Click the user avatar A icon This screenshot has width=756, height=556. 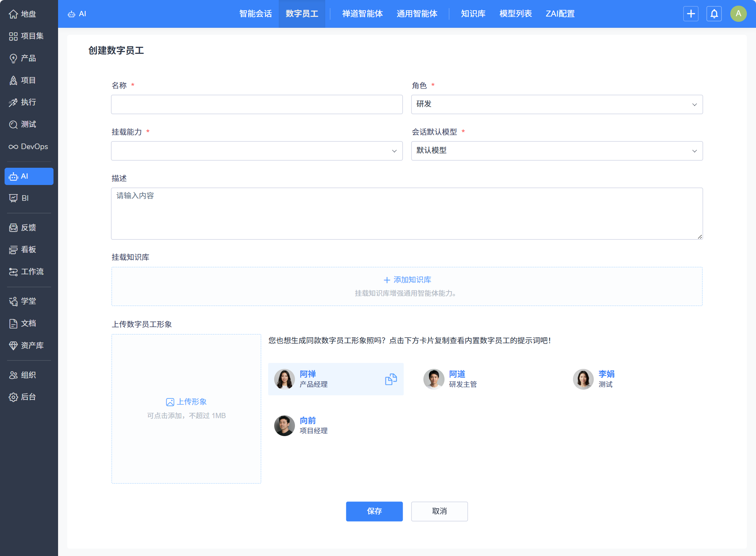pos(738,14)
